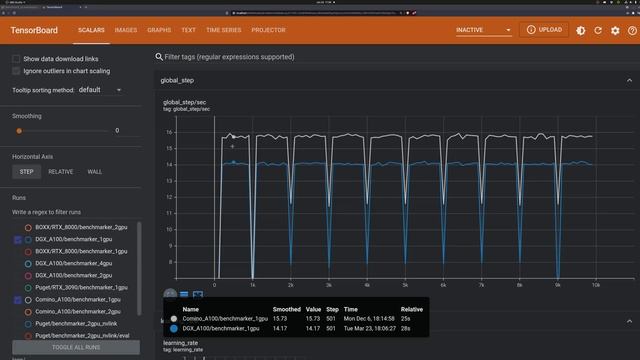Image resolution: width=640 pixels, height=360 pixels.
Task: Select color circle for BOXX/RTX_8000/benchmarker_1gpu run
Action: (28, 251)
